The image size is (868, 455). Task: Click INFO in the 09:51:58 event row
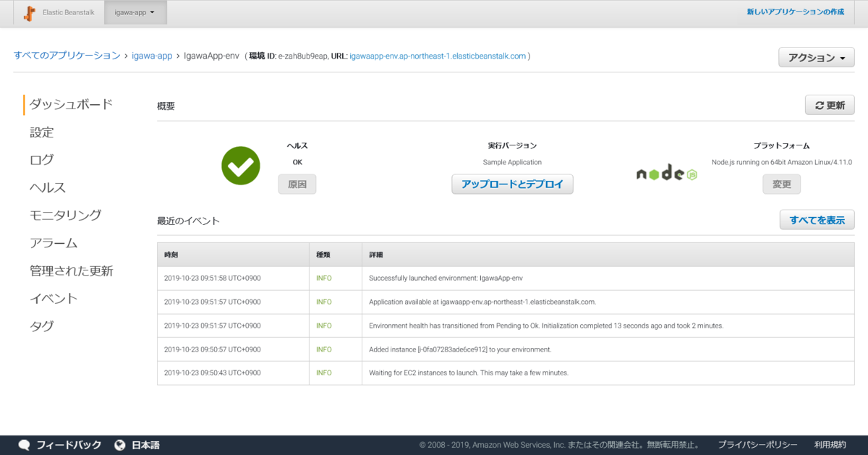[x=324, y=278]
